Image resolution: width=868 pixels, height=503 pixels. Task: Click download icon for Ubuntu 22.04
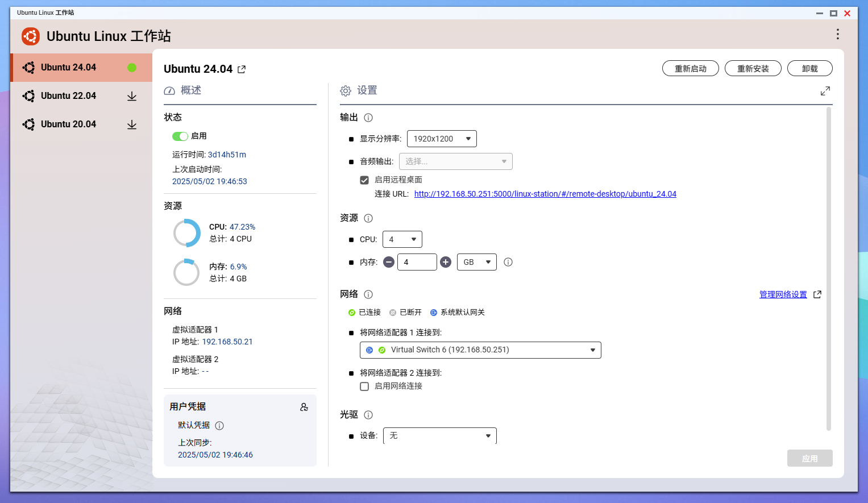tap(132, 96)
